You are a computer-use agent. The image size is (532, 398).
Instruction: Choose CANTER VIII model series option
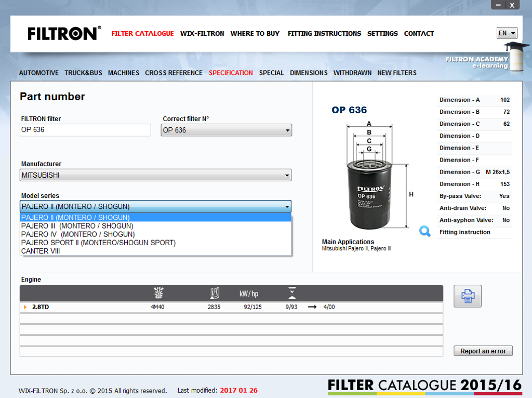pyautogui.click(x=41, y=251)
